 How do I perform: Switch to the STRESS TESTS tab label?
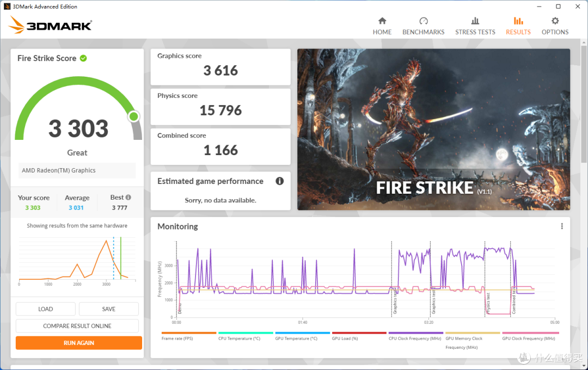click(475, 32)
